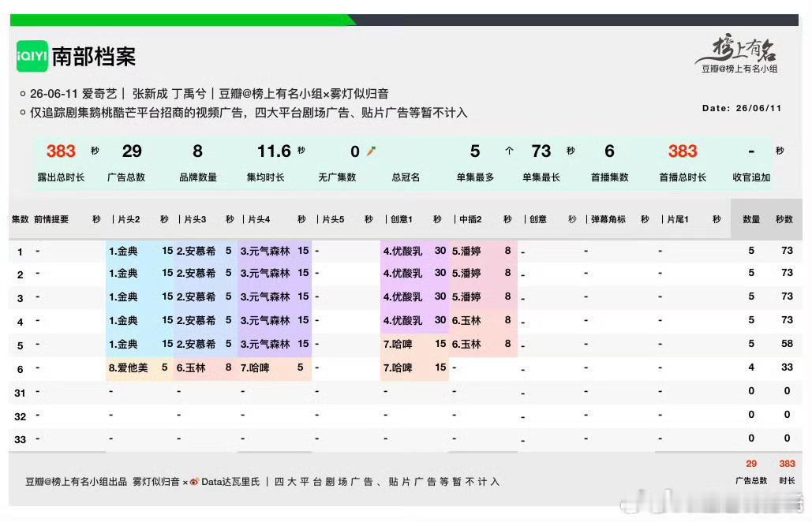812x522 pixels.
Task: Click 5.潘婷 in the episode 1 row
Action: coord(466,252)
